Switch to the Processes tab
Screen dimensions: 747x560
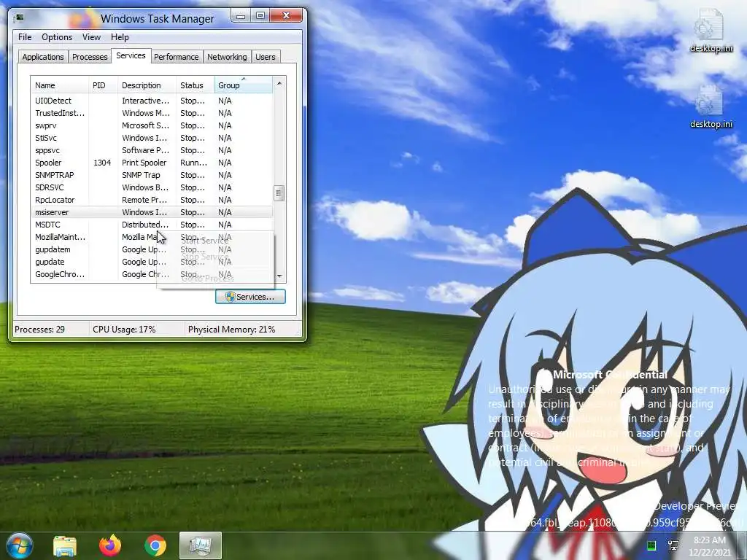point(90,57)
